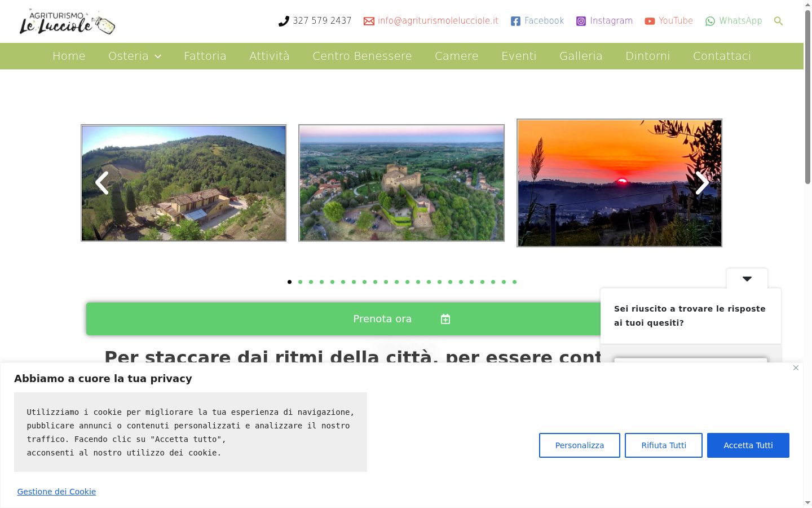Viewport: 812px width, 508px height.
Task: Open the Facebook text link
Action: pyautogui.click(x=544, y=21)
